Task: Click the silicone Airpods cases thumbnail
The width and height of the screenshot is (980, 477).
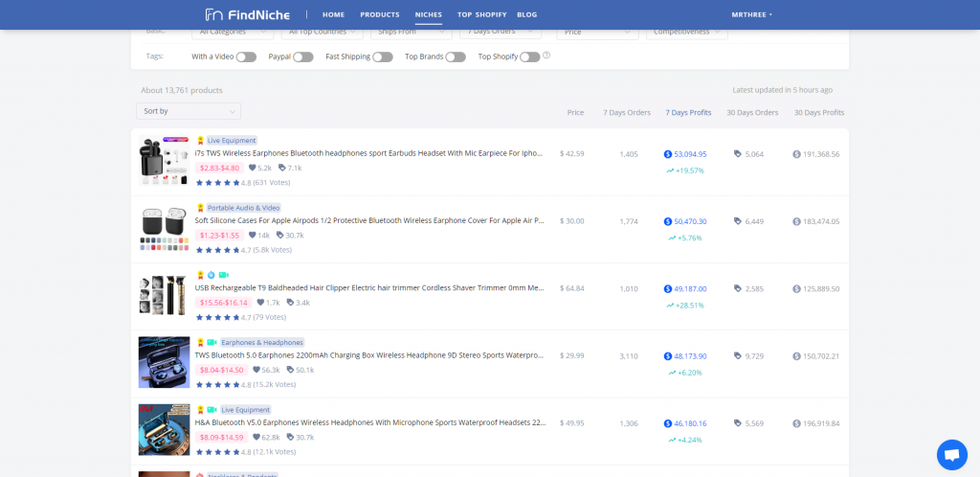Action: coord(164,228)
